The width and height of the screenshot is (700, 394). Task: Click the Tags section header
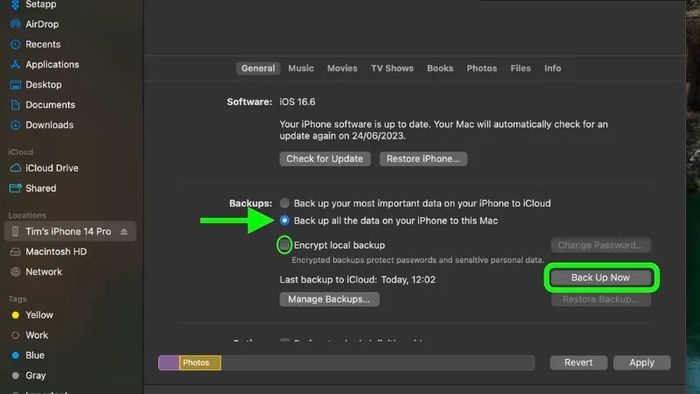[17, 299]
